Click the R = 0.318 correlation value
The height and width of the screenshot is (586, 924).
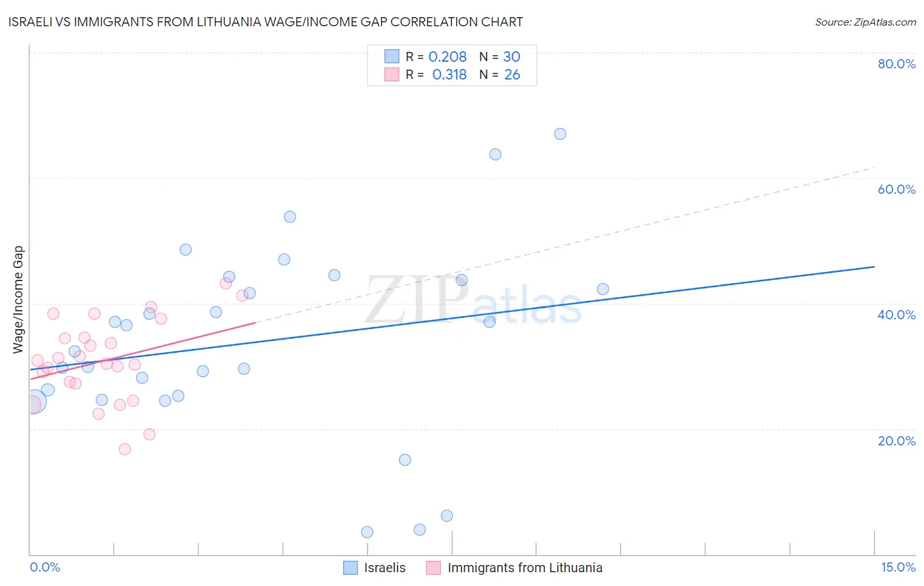tap(450, 74)
